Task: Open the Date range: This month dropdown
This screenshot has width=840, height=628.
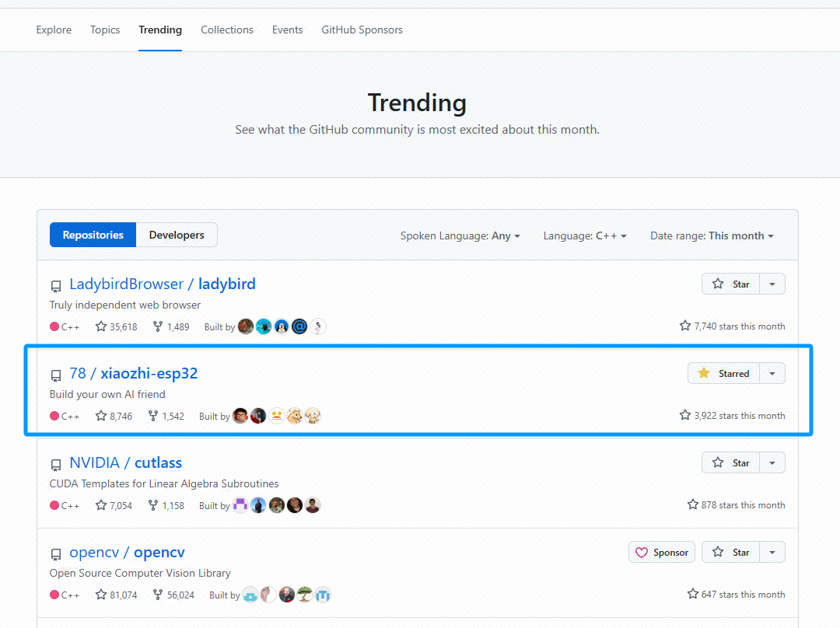Action: click(712, 235)
